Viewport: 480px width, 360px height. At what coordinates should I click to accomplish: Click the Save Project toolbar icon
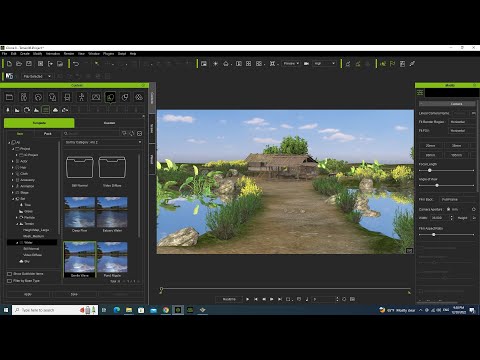tap(29, 64)
